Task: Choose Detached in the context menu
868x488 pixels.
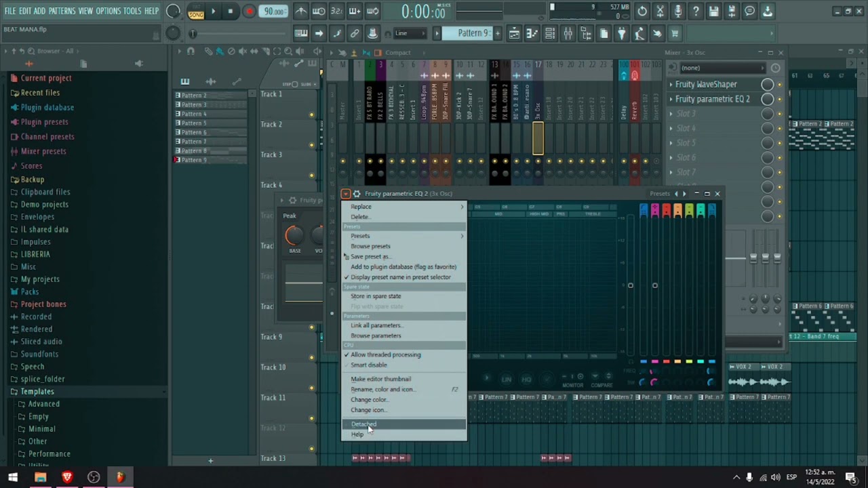Action: coord(403,424)
